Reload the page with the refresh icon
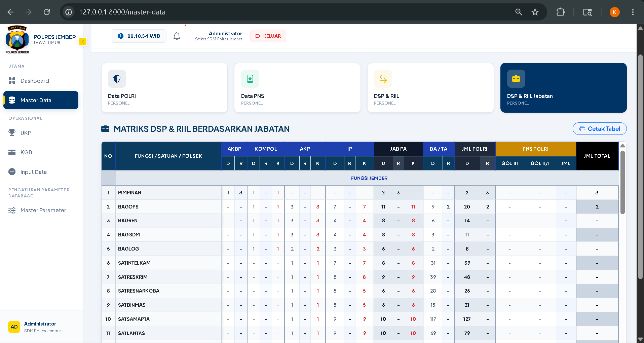 [47, 12]
